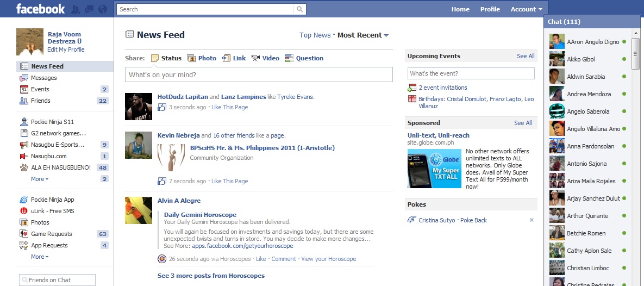Select News Feed in the sidebar
644x286 pixels.
tap(65, 66)
